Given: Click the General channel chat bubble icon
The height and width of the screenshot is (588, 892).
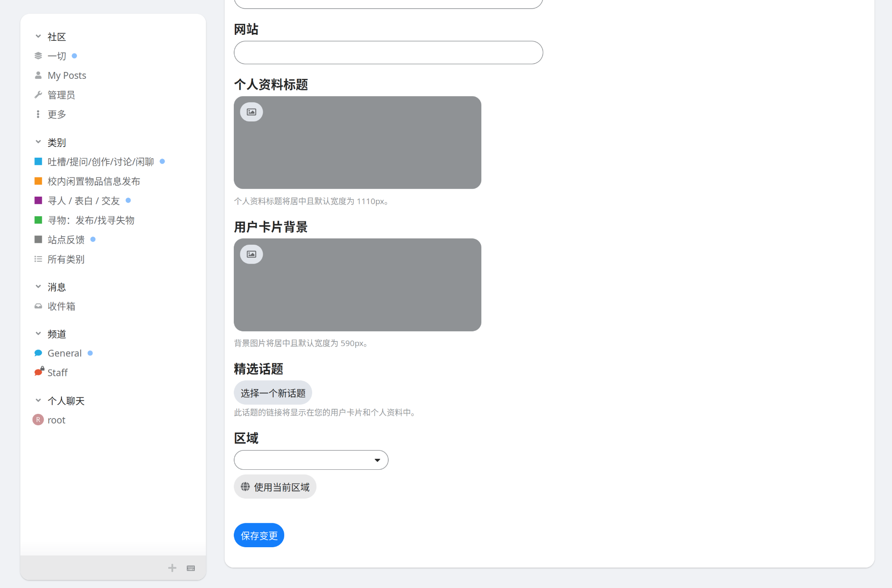Looking at the screenshot, I should (38, 353).
